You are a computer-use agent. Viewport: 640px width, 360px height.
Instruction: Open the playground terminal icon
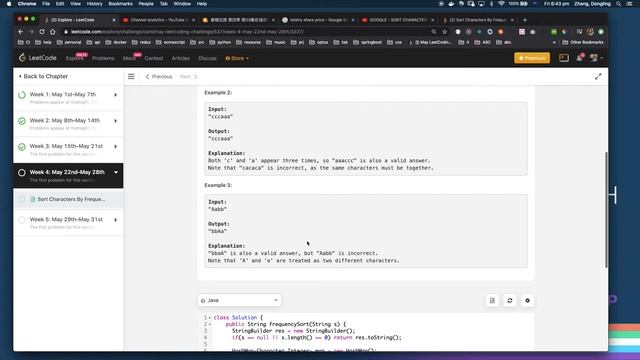point(564,58)
